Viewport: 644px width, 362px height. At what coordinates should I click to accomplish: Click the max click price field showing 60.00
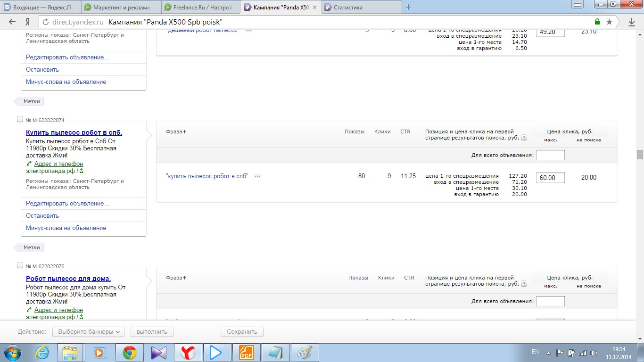coord(551,178)
